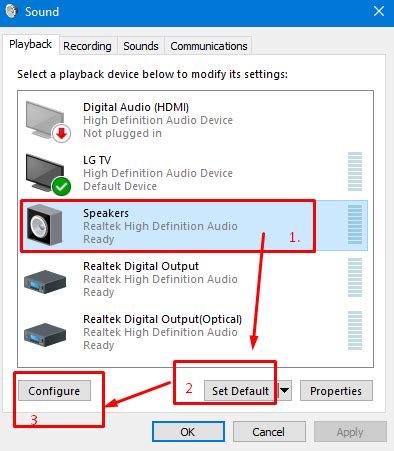Click the Configure button
Image resolution: width=394 pixels, height=451 pixels.
click(54, 391)
